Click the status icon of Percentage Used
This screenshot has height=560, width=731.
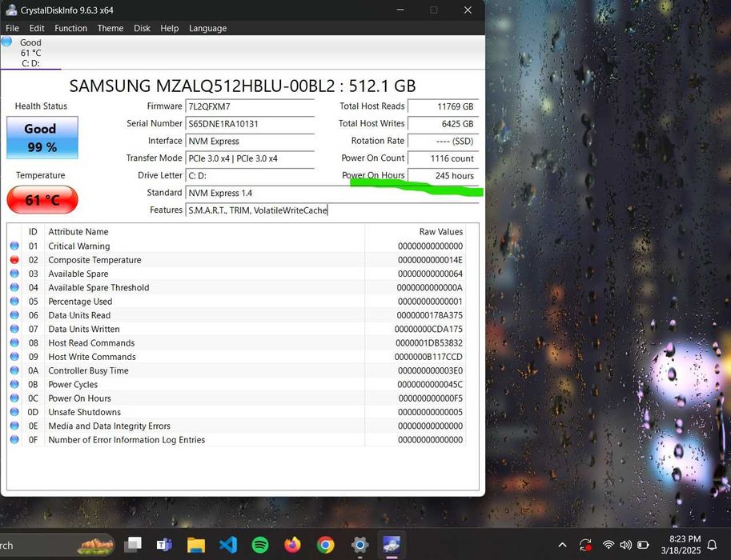14,301
